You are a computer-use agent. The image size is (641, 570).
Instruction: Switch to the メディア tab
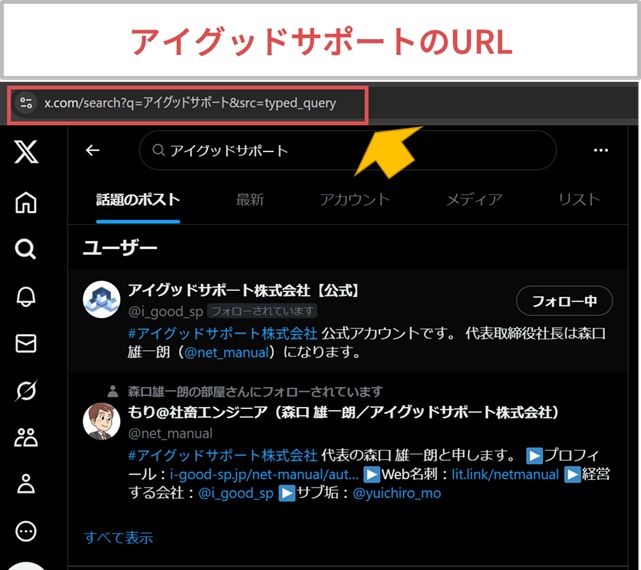(x=474, y=200)
